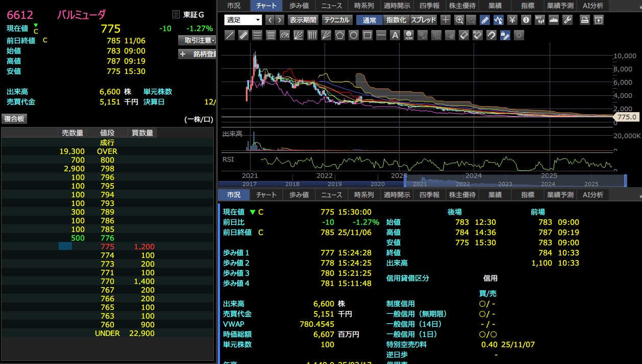The image size is (642, 364).
Task: Open 業績予測 tab in lower panel
Action: (x=560, y=195)
